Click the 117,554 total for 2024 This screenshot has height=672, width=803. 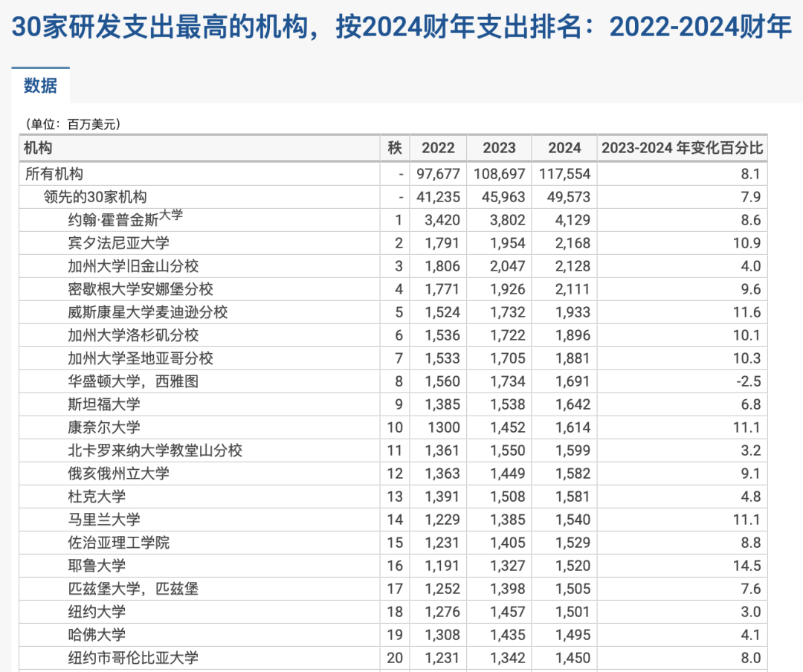[x=564, y=174]
